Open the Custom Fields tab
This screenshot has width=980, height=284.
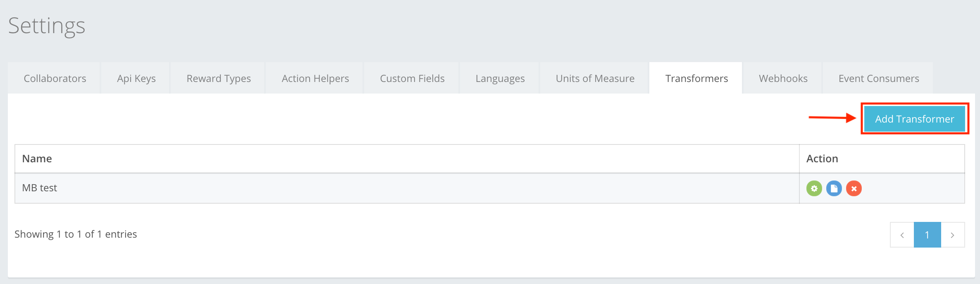(x=412, y=78)
